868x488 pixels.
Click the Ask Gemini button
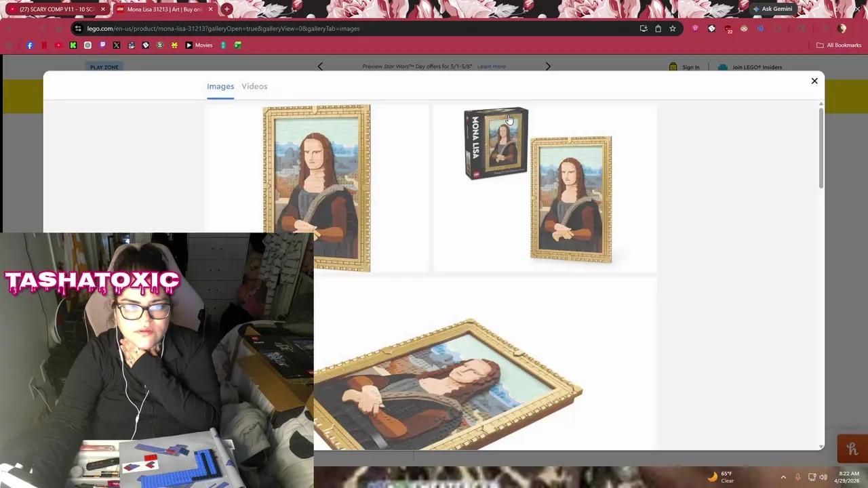click(x=772, y=9)
